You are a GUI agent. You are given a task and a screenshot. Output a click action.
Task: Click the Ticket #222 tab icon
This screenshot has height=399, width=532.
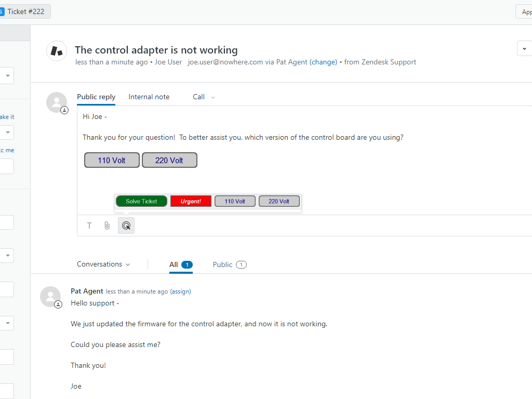[2, 11]
